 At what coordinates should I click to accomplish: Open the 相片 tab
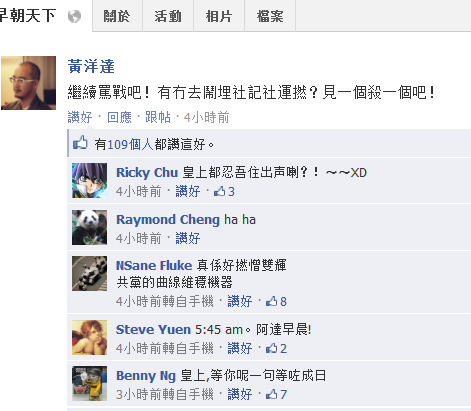tap(219, 16)
